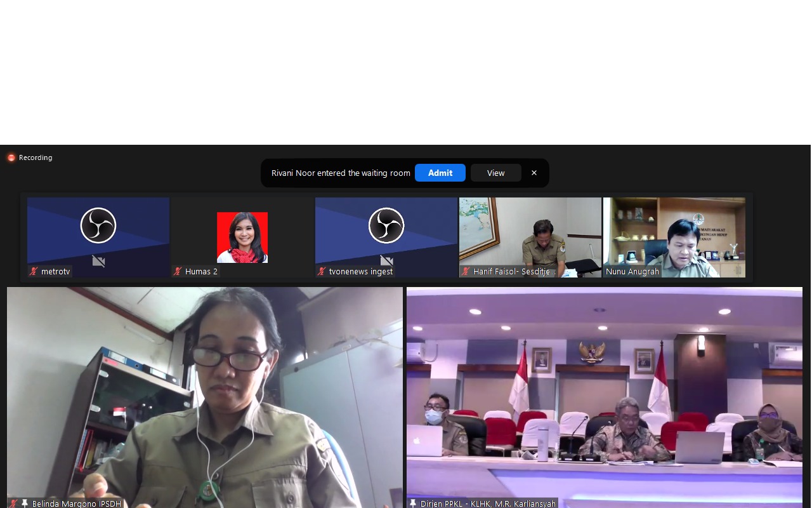
Task: Click the muted mic icon on metrotv
Action: [x=34, y=272]
